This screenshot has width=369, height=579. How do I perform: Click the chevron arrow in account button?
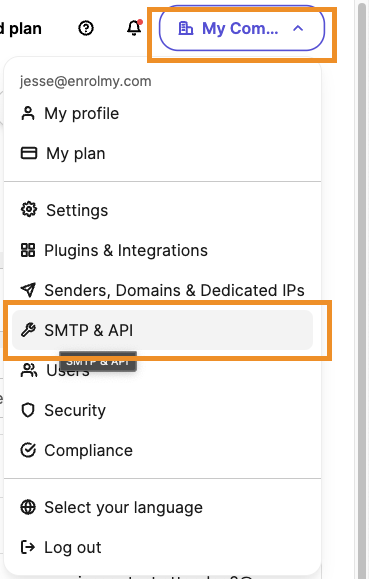pos(298,28)
